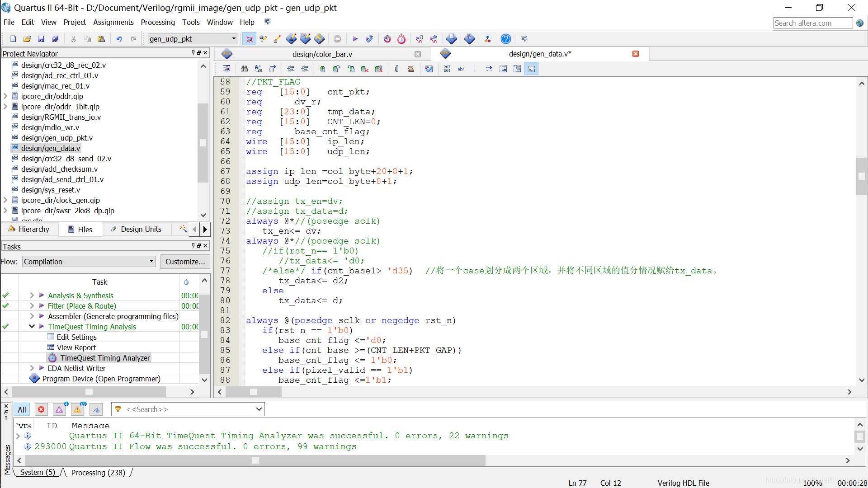Open the binoculars Find icon in editor toolbar
Image resolution: width=868 pixels, height=488 pixels.
(x=244, y=69)
